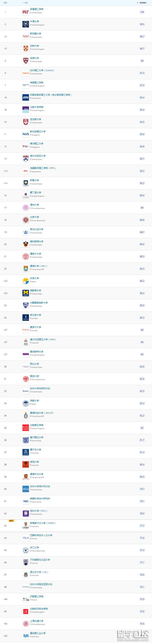
Task: Click the Oxford University crest logo
Action: (x=26, y=24)
